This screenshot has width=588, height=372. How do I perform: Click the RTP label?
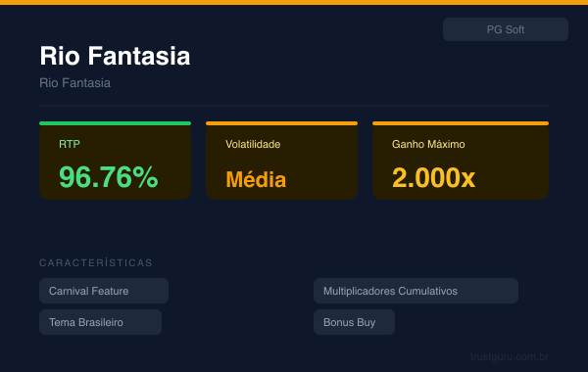point(70,144)
